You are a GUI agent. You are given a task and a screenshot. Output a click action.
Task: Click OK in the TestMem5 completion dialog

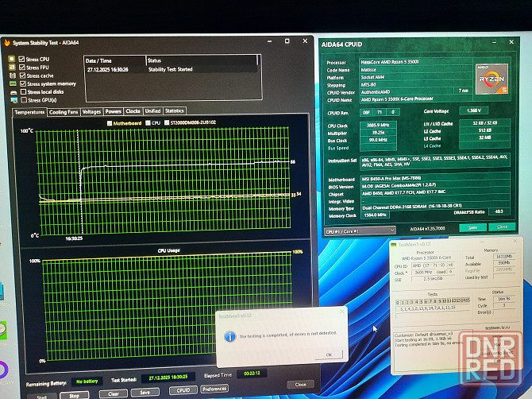(x=329, y=354)
